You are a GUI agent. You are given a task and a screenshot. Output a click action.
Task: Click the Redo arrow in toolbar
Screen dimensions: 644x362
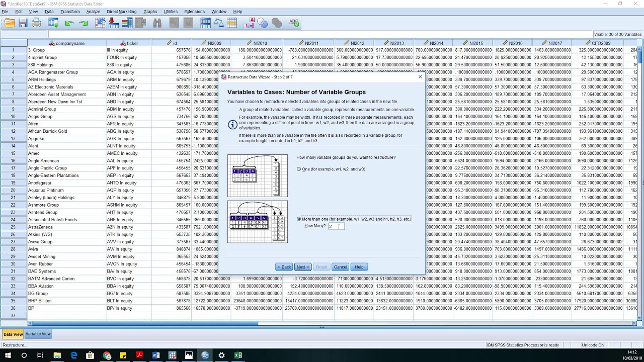[83, 23]
